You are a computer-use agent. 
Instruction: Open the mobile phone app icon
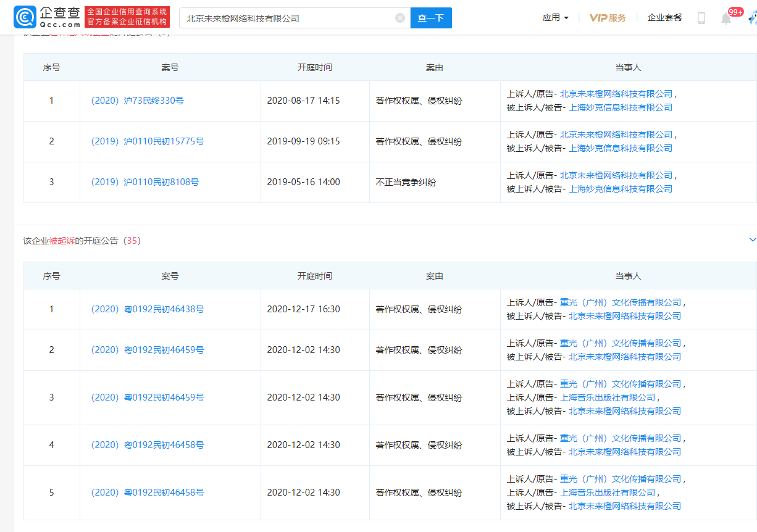701,18
